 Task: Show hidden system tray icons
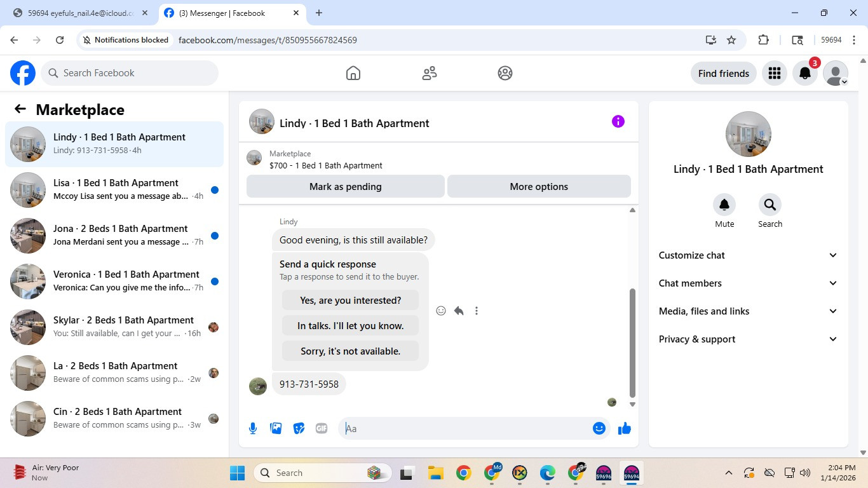pyautogui.click(x=729, y=473)
